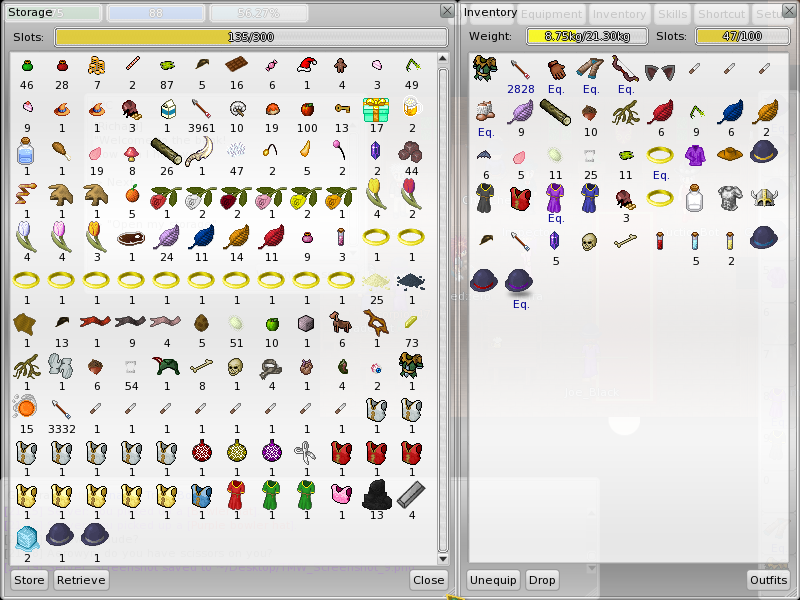Select the chainmail armor in inventory
Image resolution: width=800 pixels, height=600 pixels.
click(x=729, y=198)
